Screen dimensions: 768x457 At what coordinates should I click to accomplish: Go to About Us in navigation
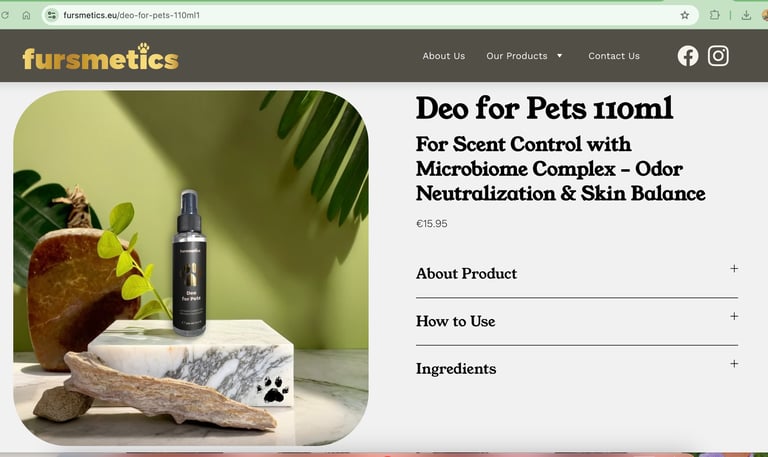tap(444, 56)
